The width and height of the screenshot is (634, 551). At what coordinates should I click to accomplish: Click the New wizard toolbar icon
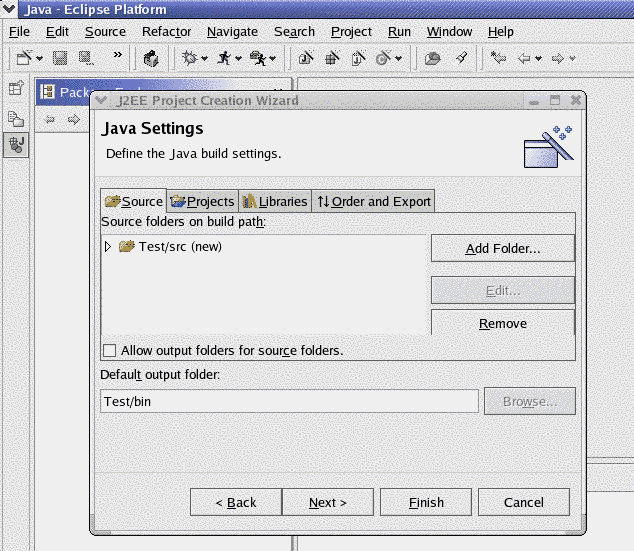tap(24, 58)
